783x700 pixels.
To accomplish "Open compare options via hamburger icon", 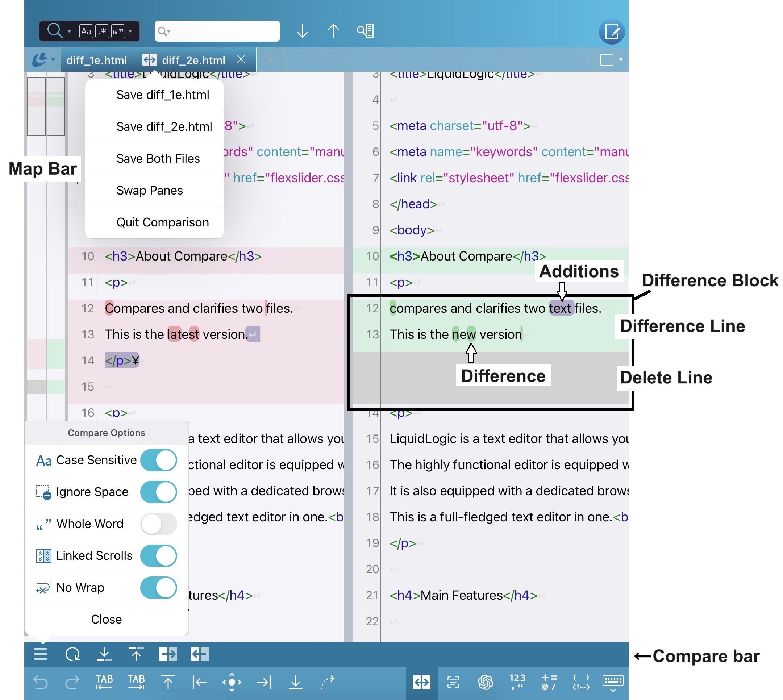I will pyautogui.click(x=40, y=654).
